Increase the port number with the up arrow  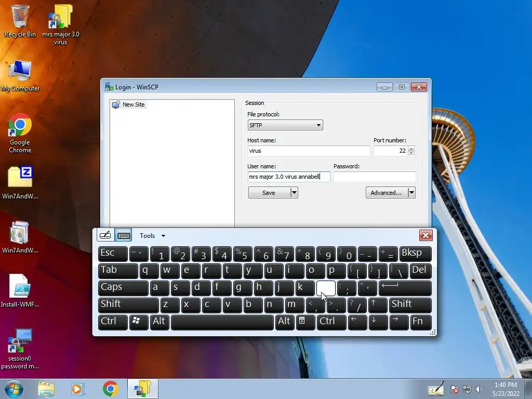411,149
